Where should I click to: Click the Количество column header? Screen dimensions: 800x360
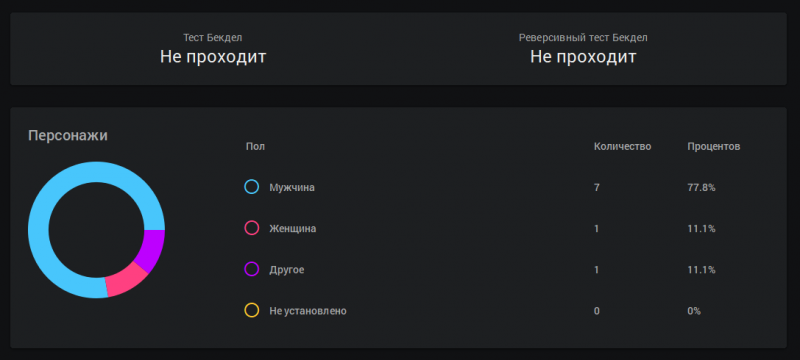622,147
